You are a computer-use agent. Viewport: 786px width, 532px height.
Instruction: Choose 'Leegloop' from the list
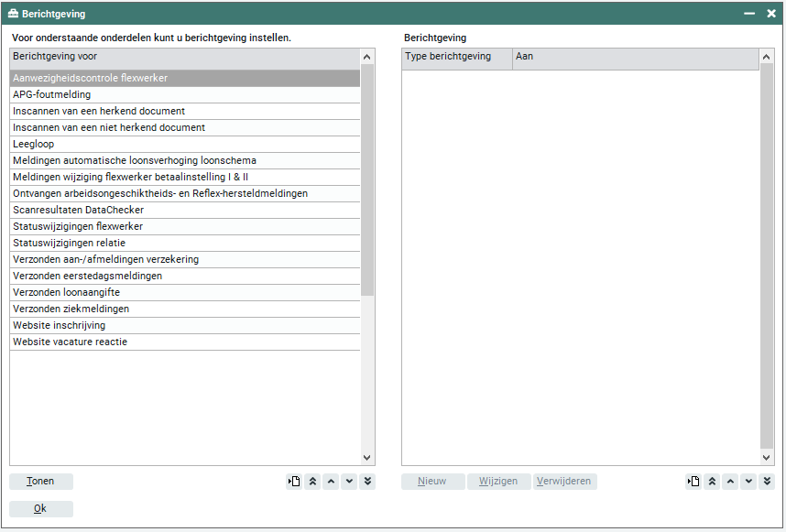pyautogui.click(x=33, y=145)
